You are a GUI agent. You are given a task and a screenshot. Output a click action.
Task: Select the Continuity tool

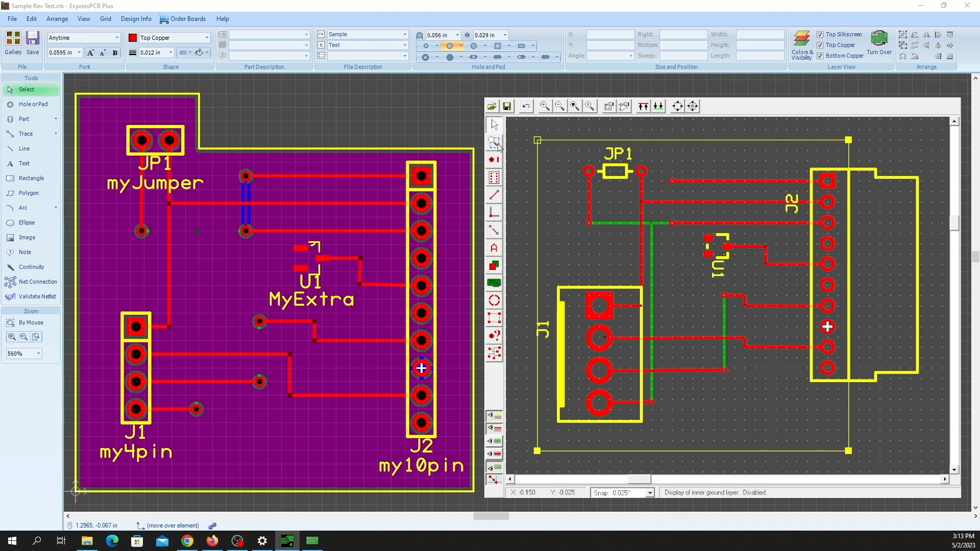[x=31, y=267]
